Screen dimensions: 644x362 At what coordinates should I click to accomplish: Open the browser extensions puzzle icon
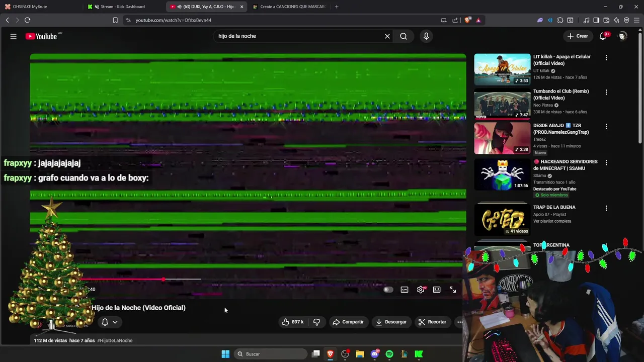click(x=560, y=20)
